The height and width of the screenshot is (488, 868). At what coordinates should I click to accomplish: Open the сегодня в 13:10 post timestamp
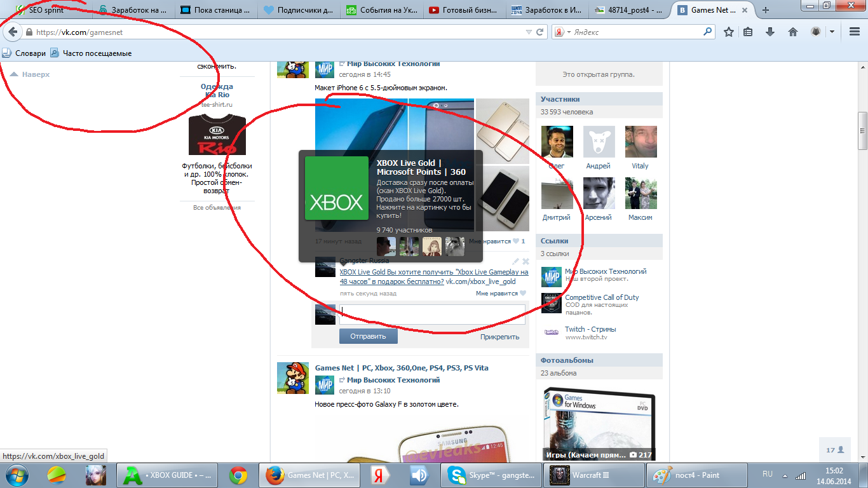click(x=365, y=391)
